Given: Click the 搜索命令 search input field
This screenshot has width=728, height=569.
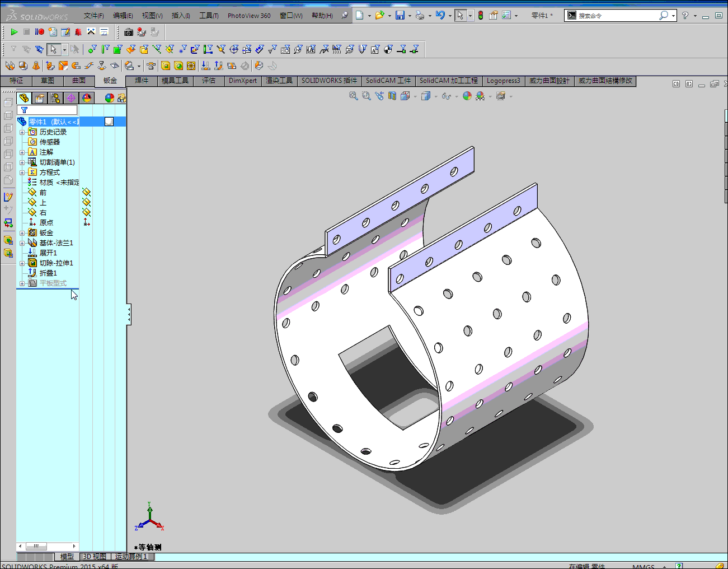Looking at the screenshot, I should click(x=616, y=16).
